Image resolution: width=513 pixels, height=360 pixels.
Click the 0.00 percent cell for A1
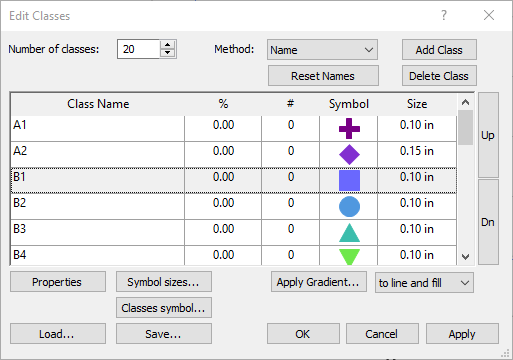pyautogui.click(x=223, y=129)
